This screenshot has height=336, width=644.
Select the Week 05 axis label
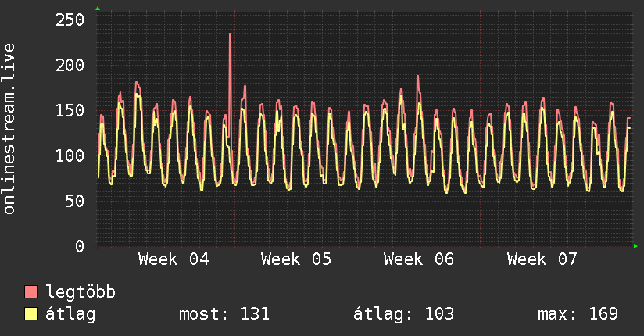coord(296,259)
